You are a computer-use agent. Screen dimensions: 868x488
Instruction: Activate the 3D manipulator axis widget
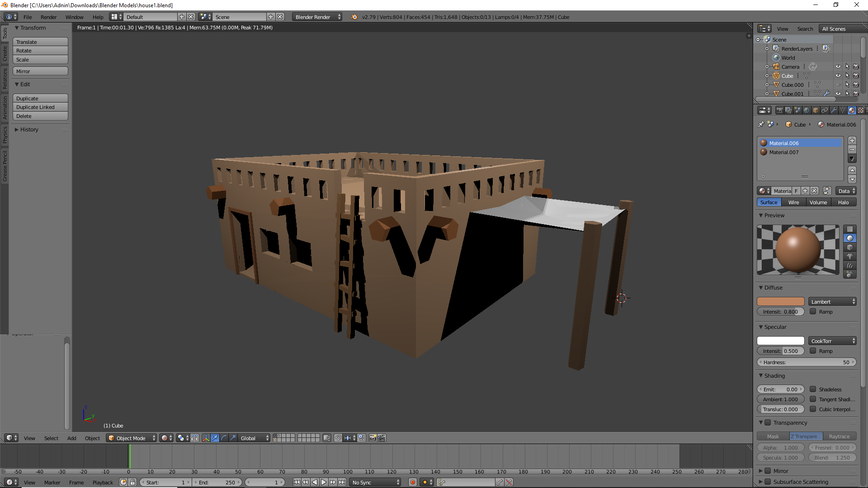206,438
